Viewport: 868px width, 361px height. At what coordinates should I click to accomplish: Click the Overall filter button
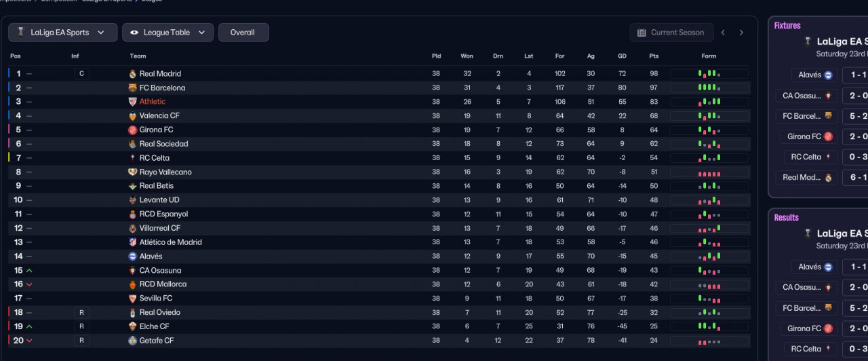(243, 33)
